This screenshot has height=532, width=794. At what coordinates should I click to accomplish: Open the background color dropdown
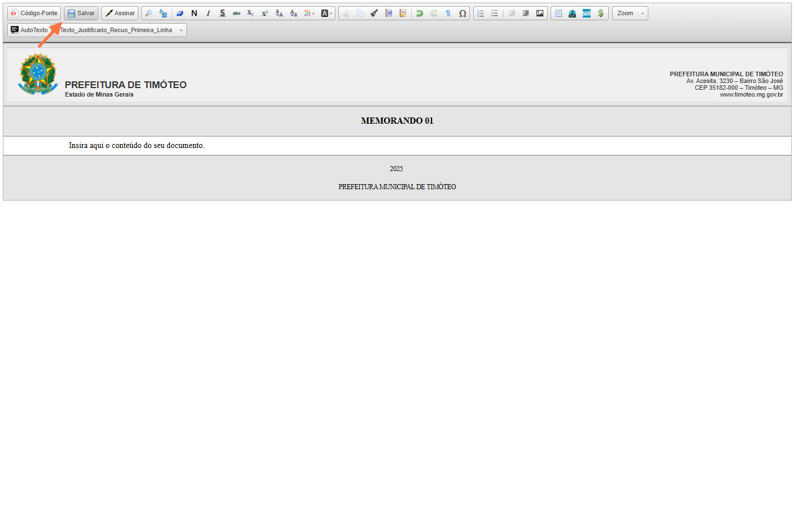pos(327,13)
